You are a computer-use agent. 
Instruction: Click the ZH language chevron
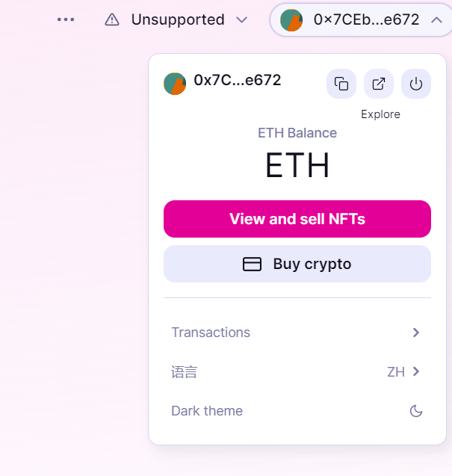click(416, 371)
